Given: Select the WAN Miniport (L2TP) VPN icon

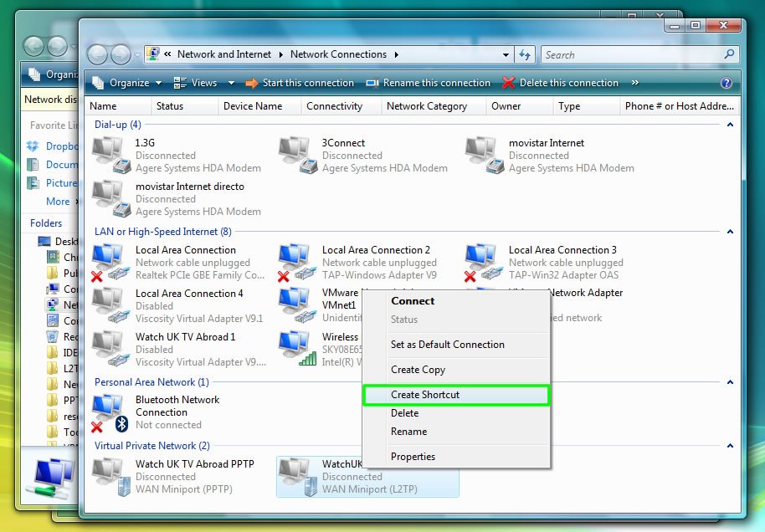Looking at the screenshot, I should (299, 477).
